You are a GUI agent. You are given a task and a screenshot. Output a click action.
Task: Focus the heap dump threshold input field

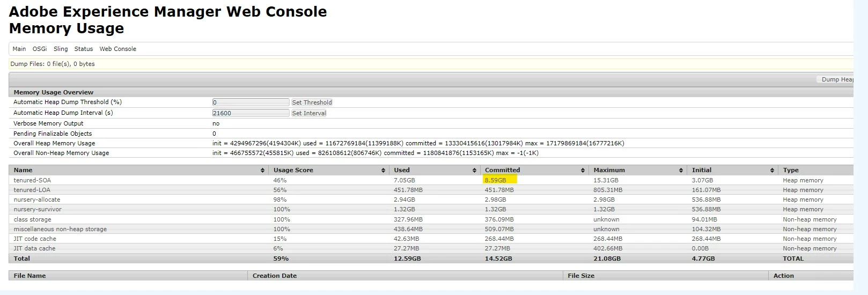[251, 102]
